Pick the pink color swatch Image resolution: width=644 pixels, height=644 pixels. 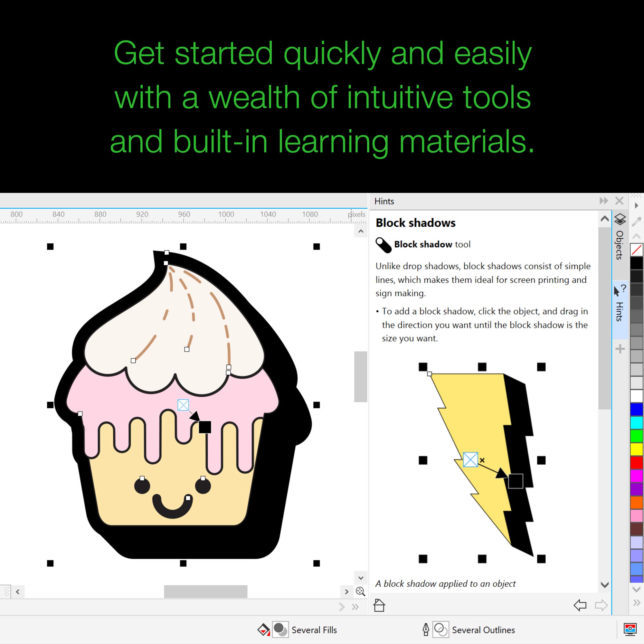point(637,516)
